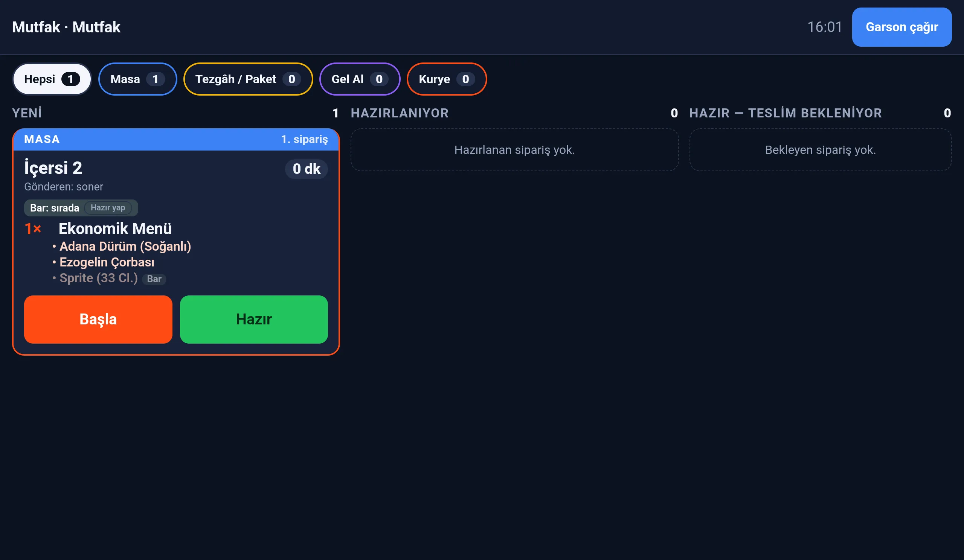Viewport: 964px width, 560px height.
Task: Click the Ezogelin Çorbası sub-item
Action: [107, 262]
